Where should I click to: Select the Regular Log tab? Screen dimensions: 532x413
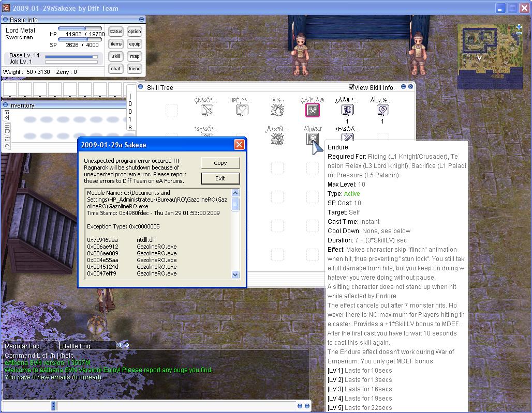tap(22, 346)
